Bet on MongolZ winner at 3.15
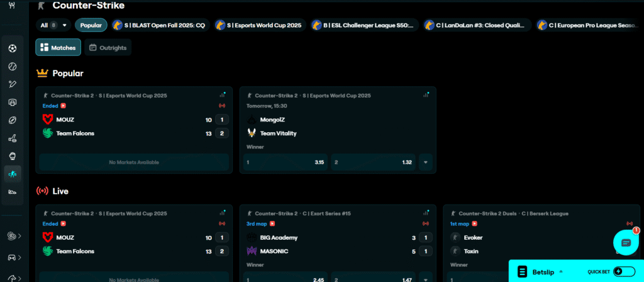644x282 pixels. tap(286, 162)
